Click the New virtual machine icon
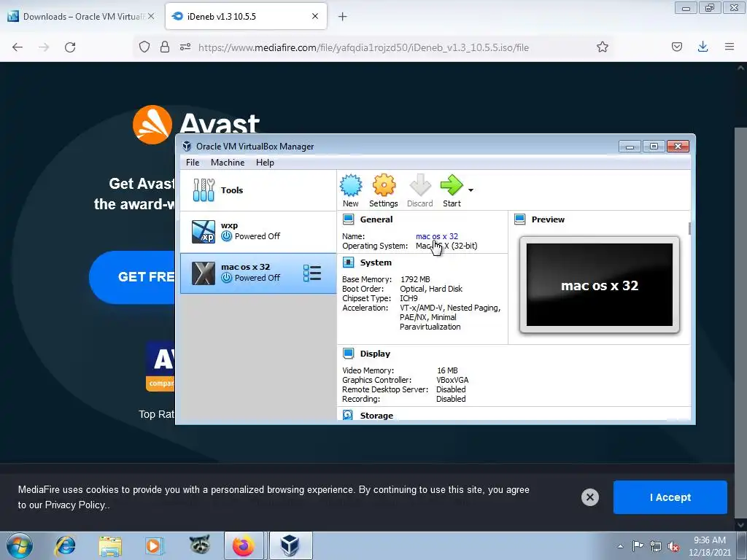The width and height of the screenshot is (747, 560). 351,190
